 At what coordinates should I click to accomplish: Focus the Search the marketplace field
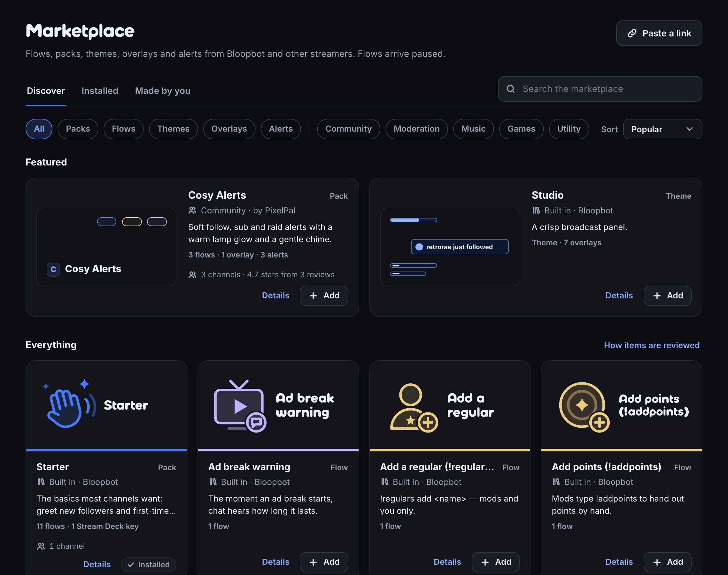pos(600,89)
